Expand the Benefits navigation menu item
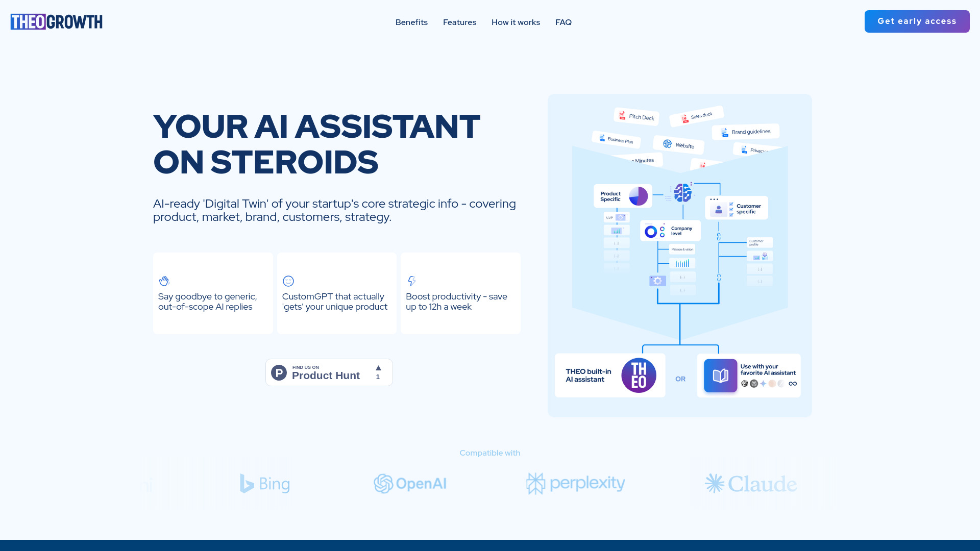The width and height of the screenshot is (980, 551). pos(411,22)
